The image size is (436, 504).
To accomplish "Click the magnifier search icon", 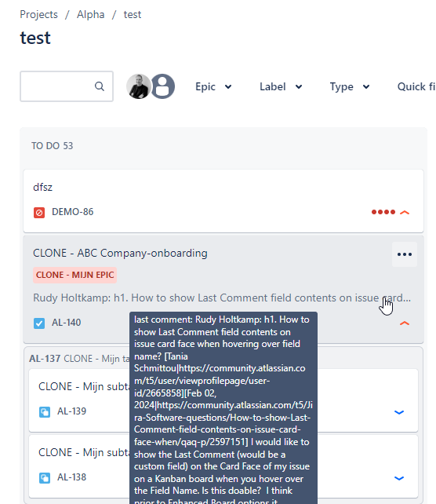I will click(100, 86).
